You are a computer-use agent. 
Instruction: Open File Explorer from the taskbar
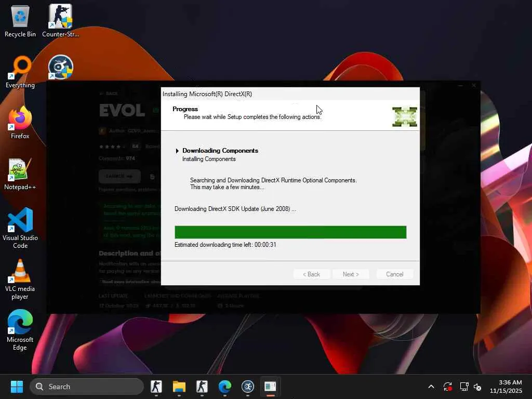pyautogui.click(x=179, y=387)
